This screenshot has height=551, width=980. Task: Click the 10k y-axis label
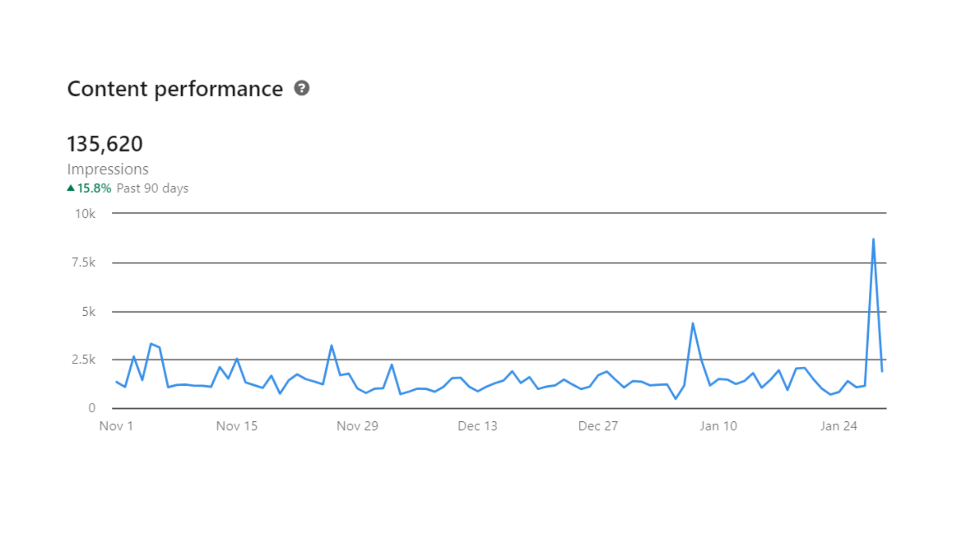coord(85,214)
